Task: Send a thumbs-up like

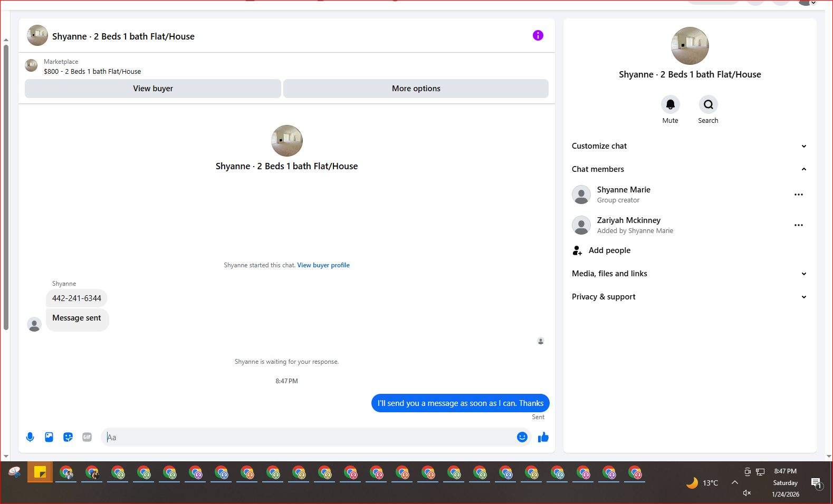Action: [x=543, y=437]
